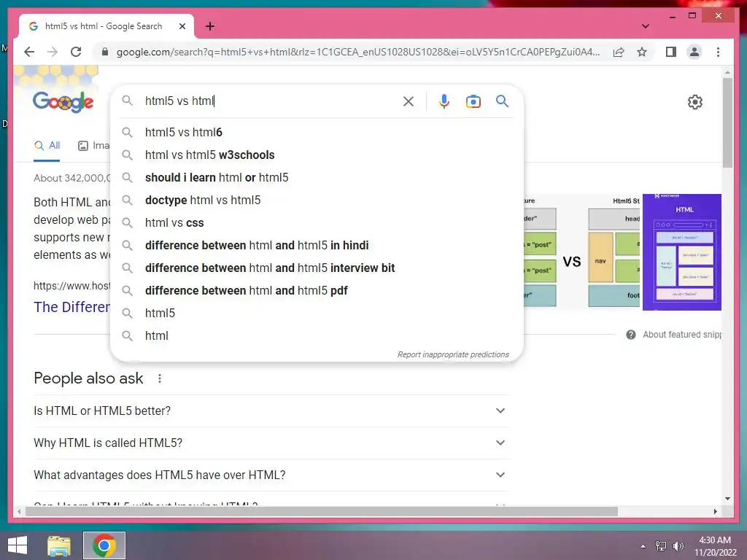Image resolution: width=747 pixels, height=560 pixels.
Task: Click the HTML vs Html5 structure image
Action: point(581,252)
